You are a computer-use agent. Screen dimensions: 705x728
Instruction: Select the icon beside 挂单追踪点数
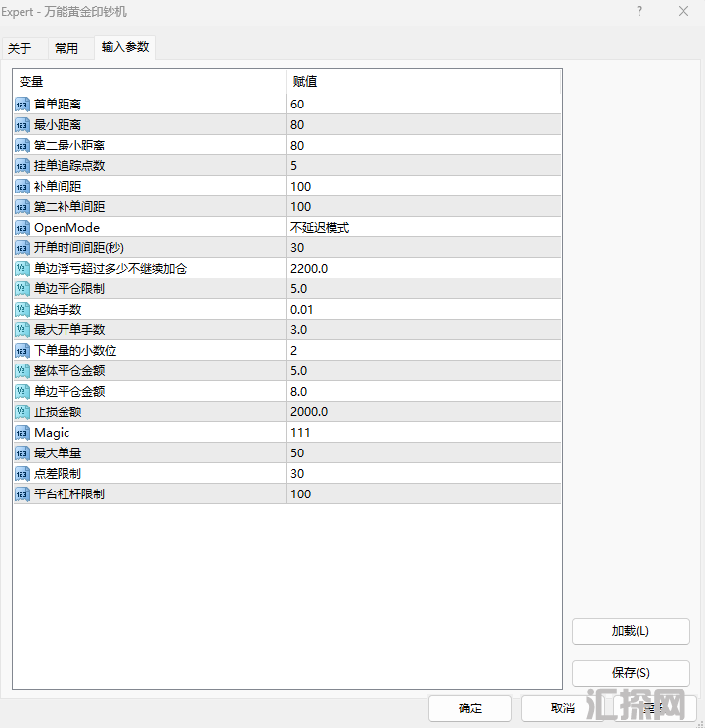pos(22,166)
